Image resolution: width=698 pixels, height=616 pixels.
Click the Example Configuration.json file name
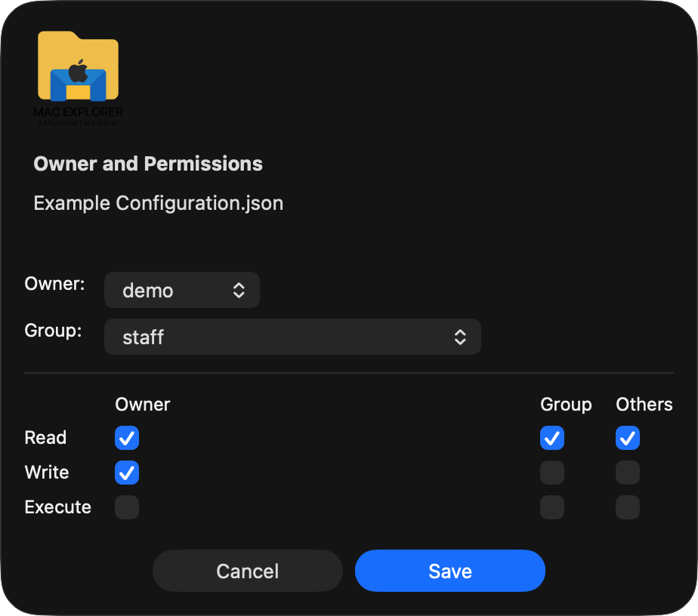click(x=159, y=203)
